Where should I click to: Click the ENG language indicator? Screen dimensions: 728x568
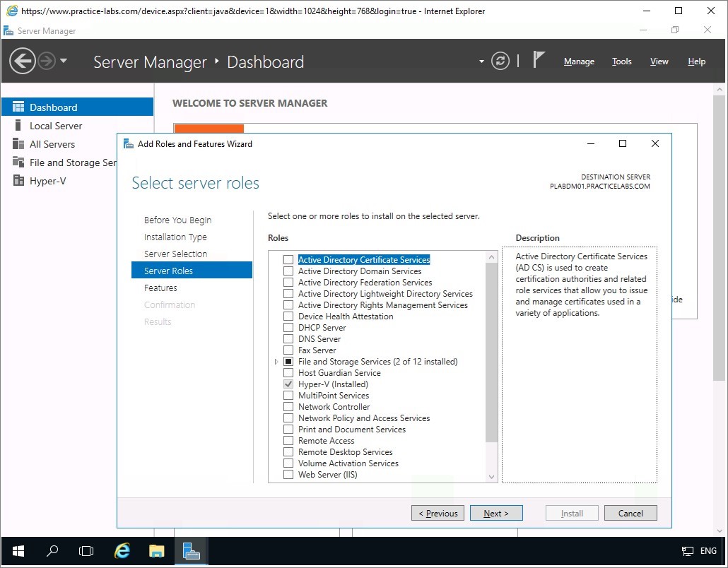coord(708,551)
